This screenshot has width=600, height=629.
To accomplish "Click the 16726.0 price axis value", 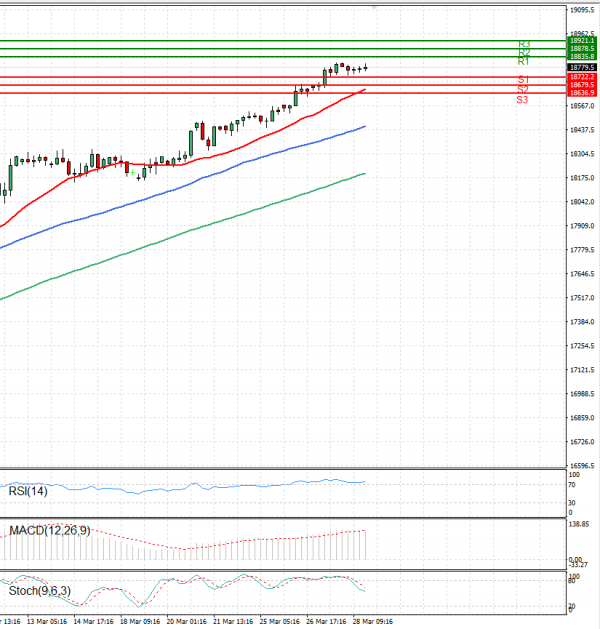I will (x=582, y=442).
